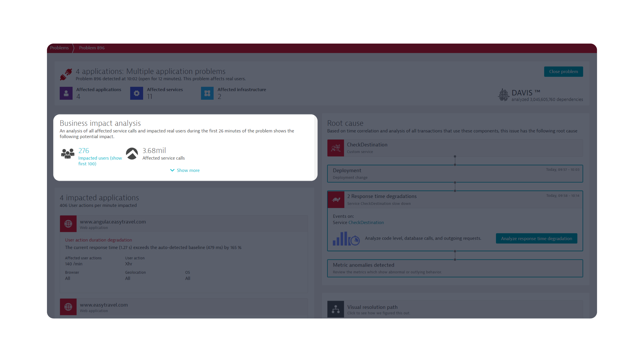Image resolution: width=644 pixels, height=362 pixels.
Task: Open the Affected infrastructure icon
Action: (x=207, y=93)
